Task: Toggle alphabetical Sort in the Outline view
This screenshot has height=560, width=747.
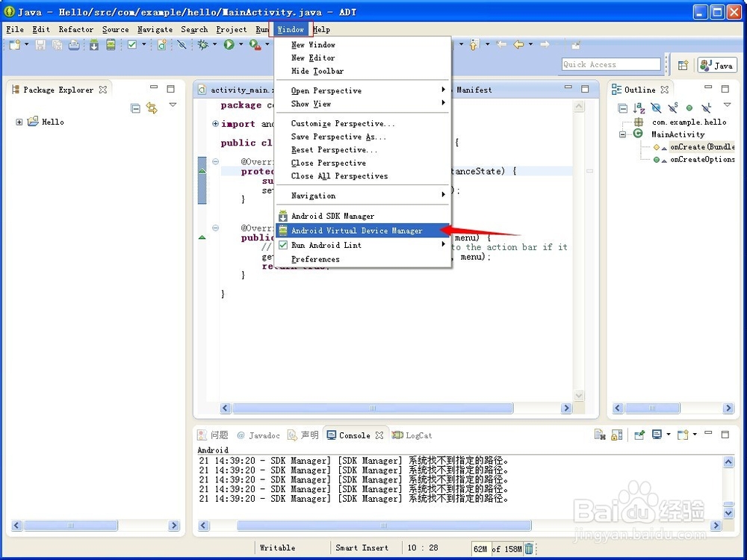Action: [x=639, y=108]
